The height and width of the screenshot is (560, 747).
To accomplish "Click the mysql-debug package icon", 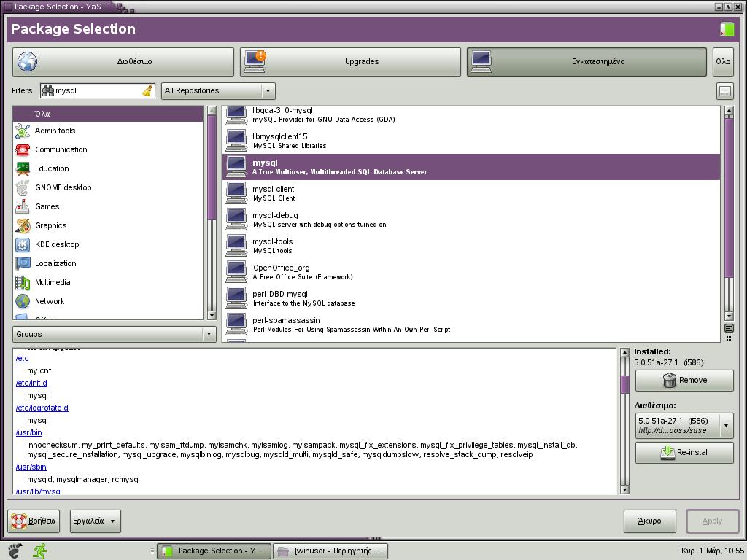I will [x=236, y=219].
